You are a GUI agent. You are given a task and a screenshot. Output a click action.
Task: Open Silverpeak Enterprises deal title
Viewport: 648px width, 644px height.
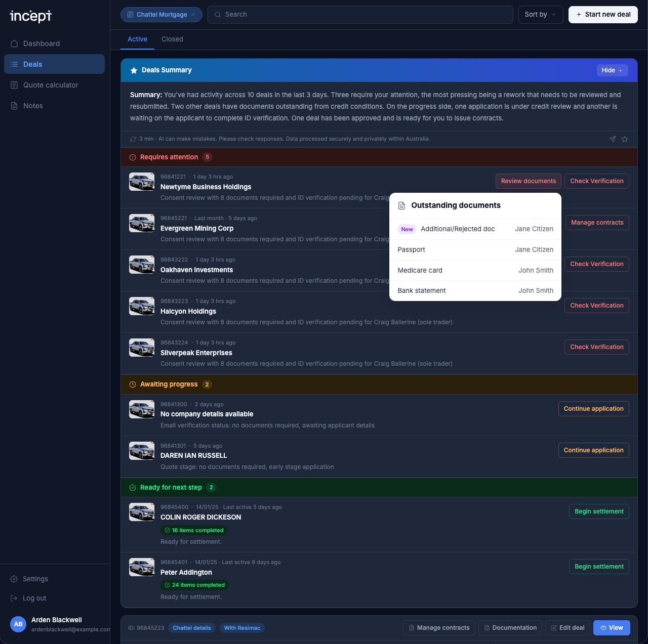pos(196,353)
